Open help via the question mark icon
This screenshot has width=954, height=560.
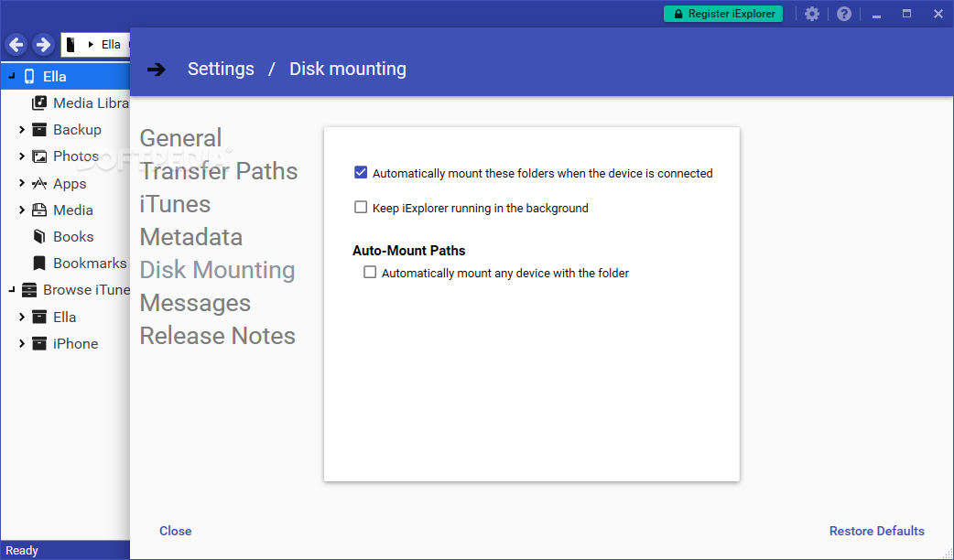click(x=844, y=14)
